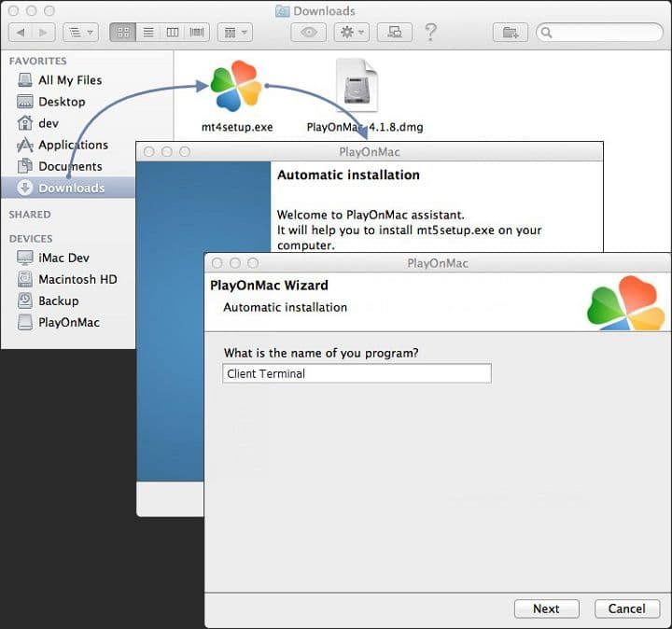Click the Next button in wizard

coord(546,608)
